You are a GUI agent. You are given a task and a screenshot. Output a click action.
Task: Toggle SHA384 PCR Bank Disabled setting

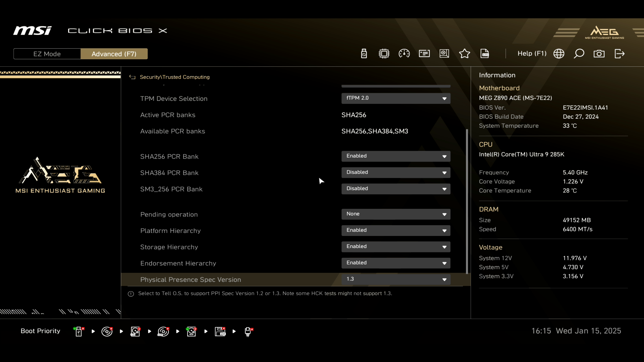[x=396, y=172]
